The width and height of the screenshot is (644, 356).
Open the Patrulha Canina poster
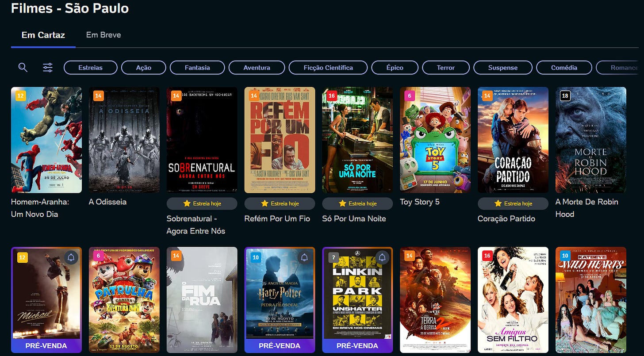pyautogui.click(x=124, y=300)
